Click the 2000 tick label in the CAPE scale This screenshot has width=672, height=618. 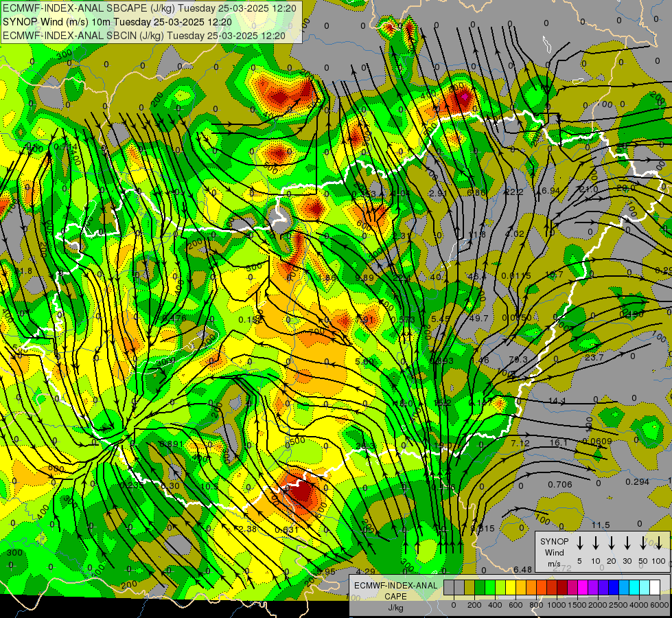(598, 605)
